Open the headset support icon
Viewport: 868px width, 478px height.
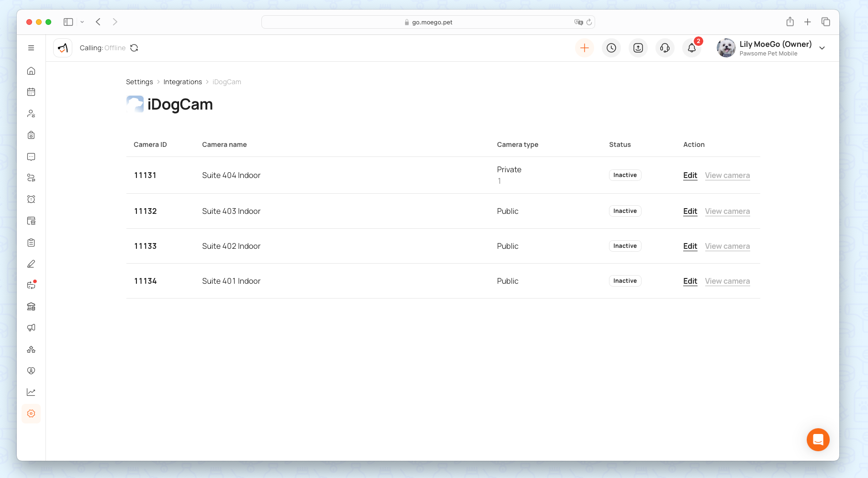click(665, 48)
